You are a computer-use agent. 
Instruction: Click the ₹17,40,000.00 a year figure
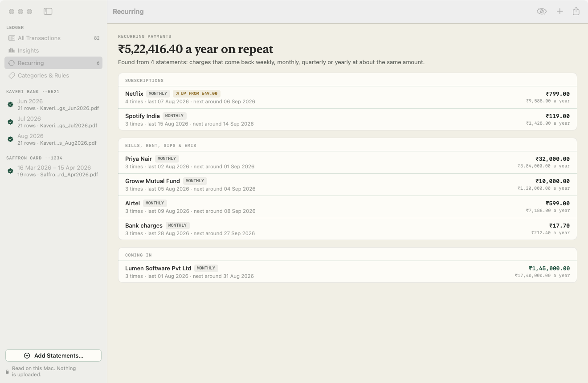tap(542, 276)
